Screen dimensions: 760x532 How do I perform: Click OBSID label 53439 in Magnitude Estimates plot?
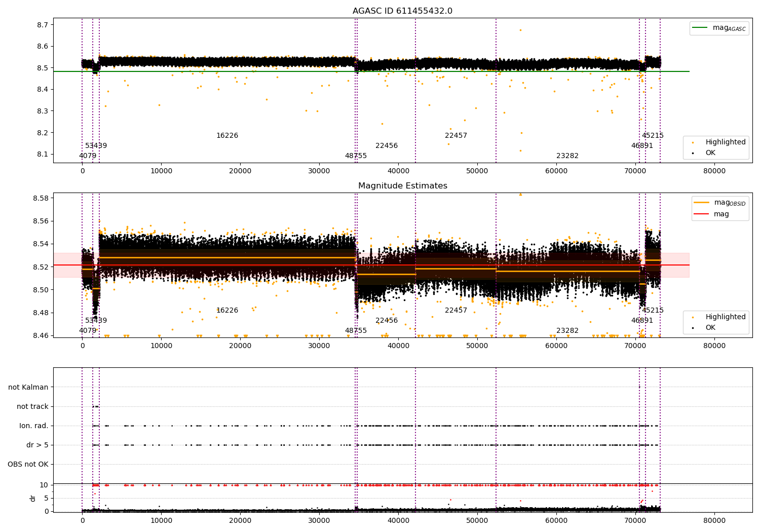pyautogui.click(x=96, y=321)
